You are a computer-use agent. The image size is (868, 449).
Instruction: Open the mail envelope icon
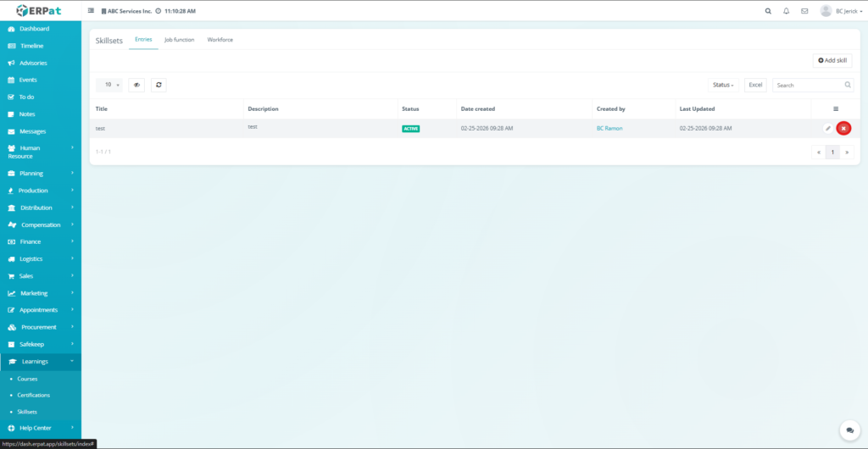pos(804,11)
